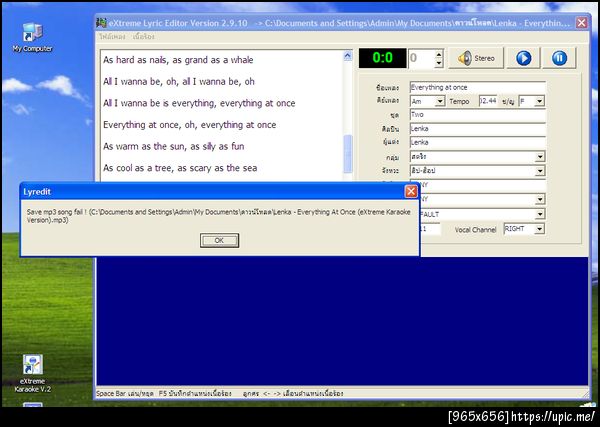
Task: Click the lyrics list scrollbar thumb
Action: click(x=347, y=154)
